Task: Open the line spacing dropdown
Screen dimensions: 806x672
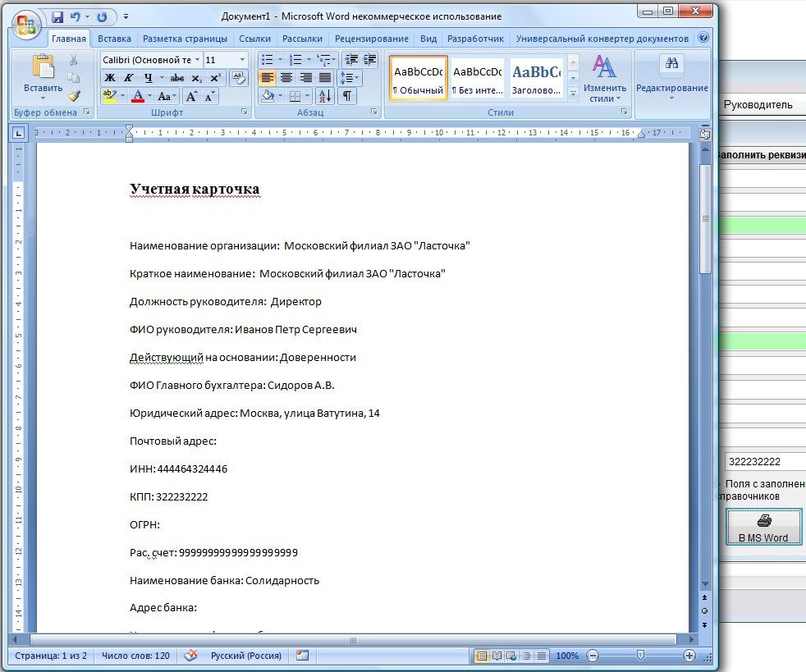Action: coord(350,78)
